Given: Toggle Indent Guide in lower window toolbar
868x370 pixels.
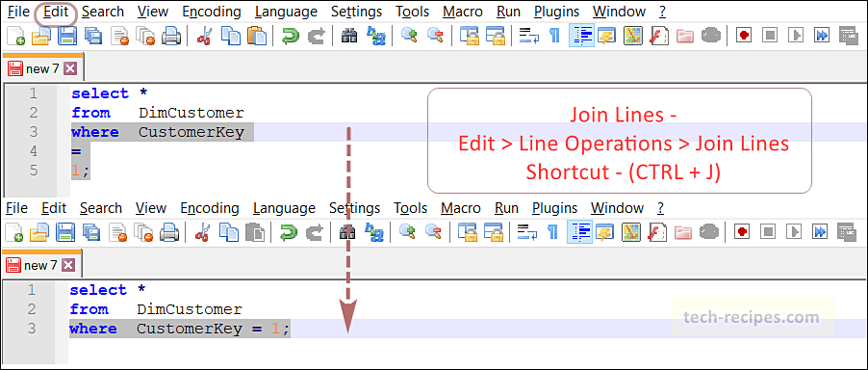Looking at the screenshot, I should tap(579, 232).
